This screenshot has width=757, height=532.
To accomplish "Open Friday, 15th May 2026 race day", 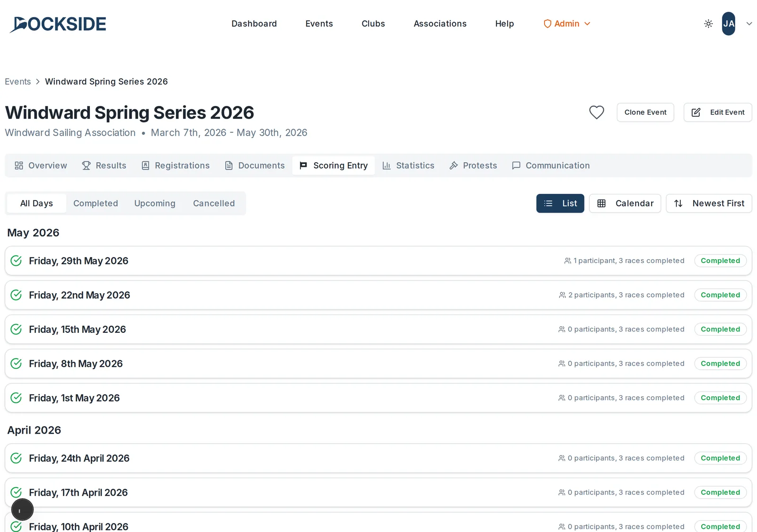I will 378,329.
